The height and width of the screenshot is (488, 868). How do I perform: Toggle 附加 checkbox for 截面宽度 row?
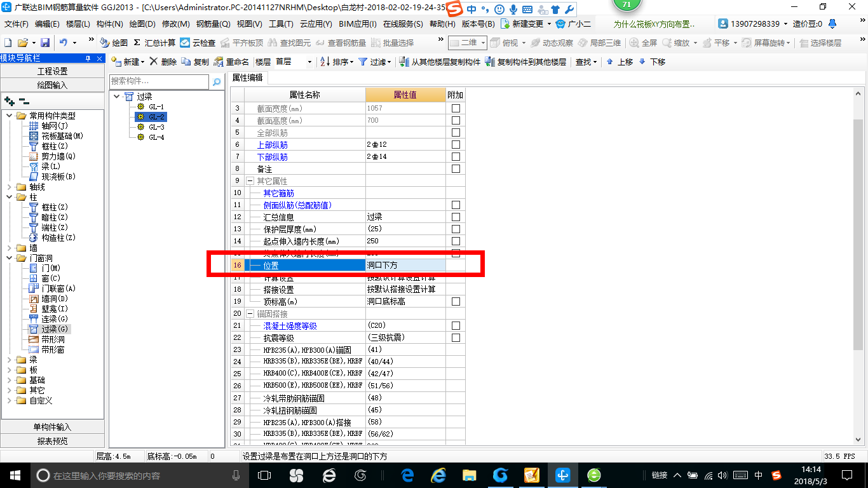pyautogui.click(x=456, y=109)
